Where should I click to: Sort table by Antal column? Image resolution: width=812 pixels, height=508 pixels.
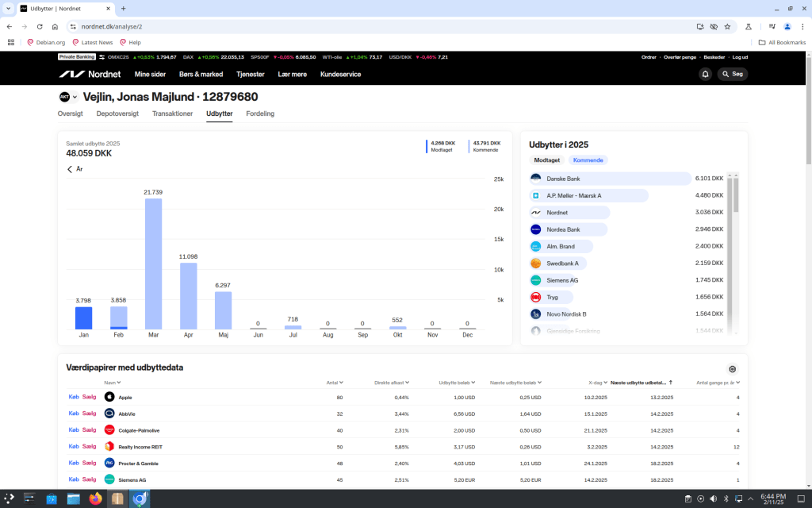[x=334, y=383]
